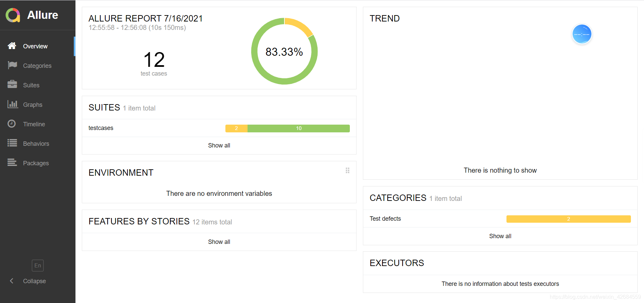Open the Timeline label
The width and height of the screenshot is (644, 303).
tap(34, 124)
